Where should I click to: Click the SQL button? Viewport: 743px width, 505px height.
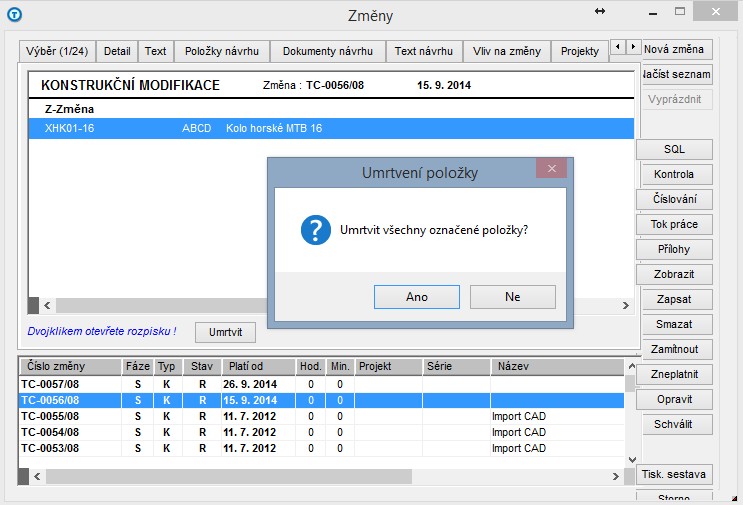(x=674, y=149)
